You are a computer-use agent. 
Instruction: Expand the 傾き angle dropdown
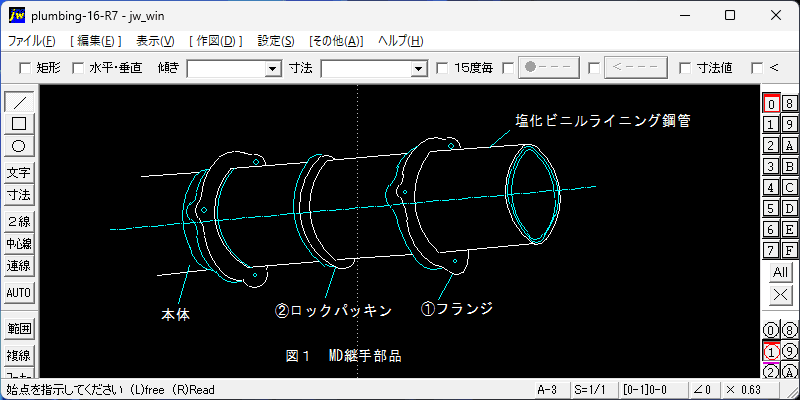272,69
